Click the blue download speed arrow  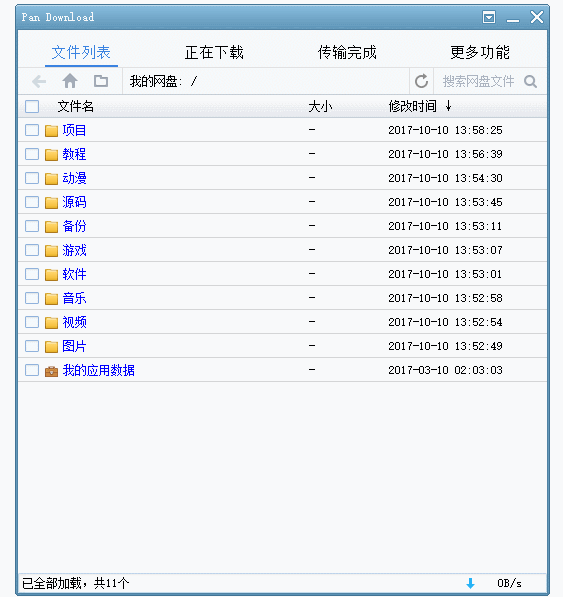tap(470, 583)
